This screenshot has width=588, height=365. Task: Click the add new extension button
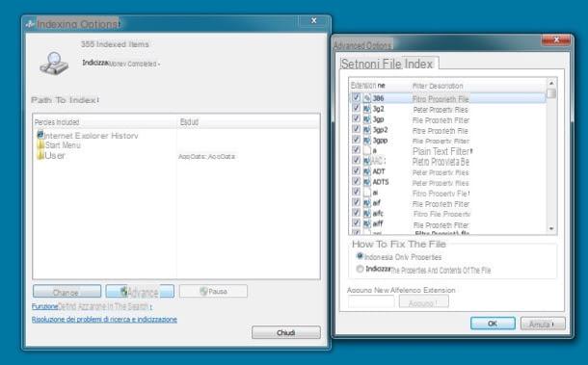(x=424, y=301)
